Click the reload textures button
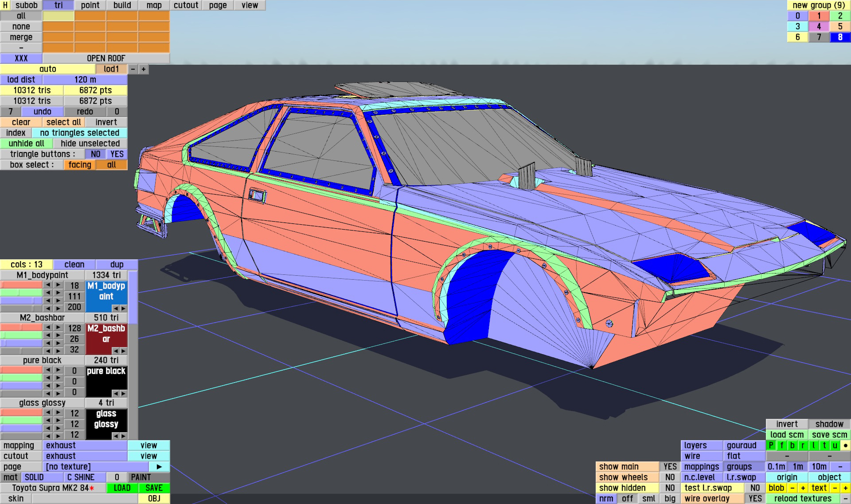Screen dimensions: 851x504 [x=802, y=499]
